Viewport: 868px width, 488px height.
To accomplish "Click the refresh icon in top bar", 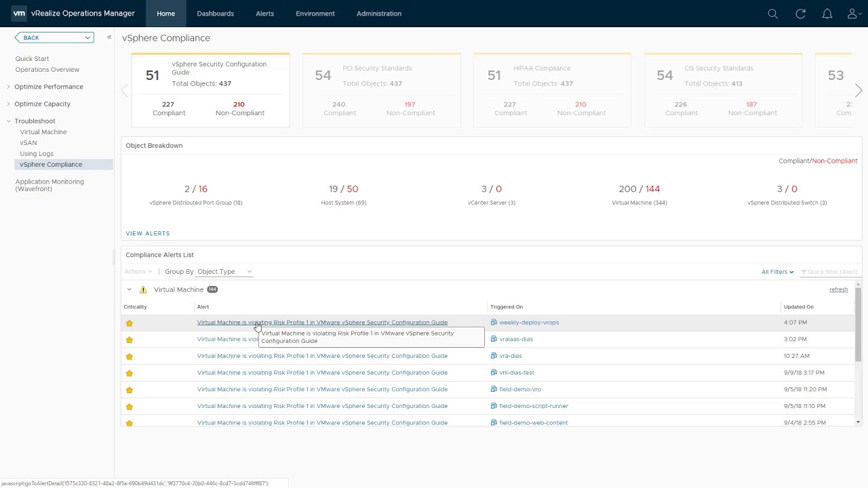I will point(800,14).
